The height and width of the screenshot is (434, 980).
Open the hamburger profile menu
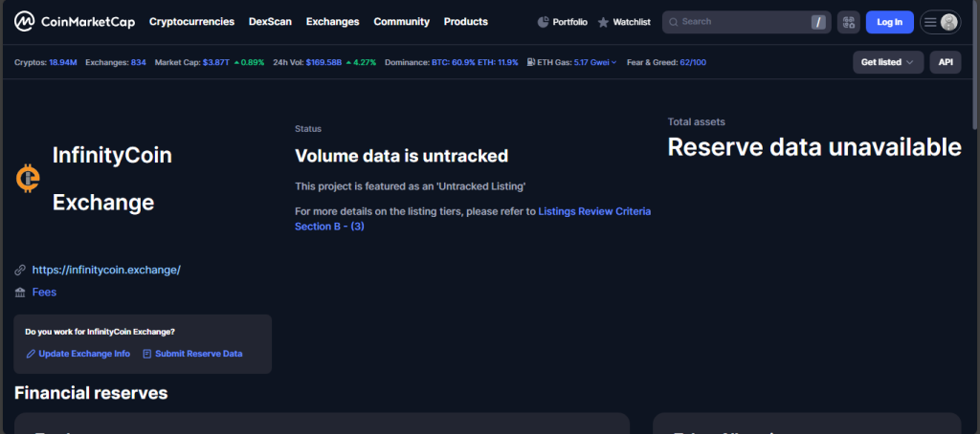940,22
